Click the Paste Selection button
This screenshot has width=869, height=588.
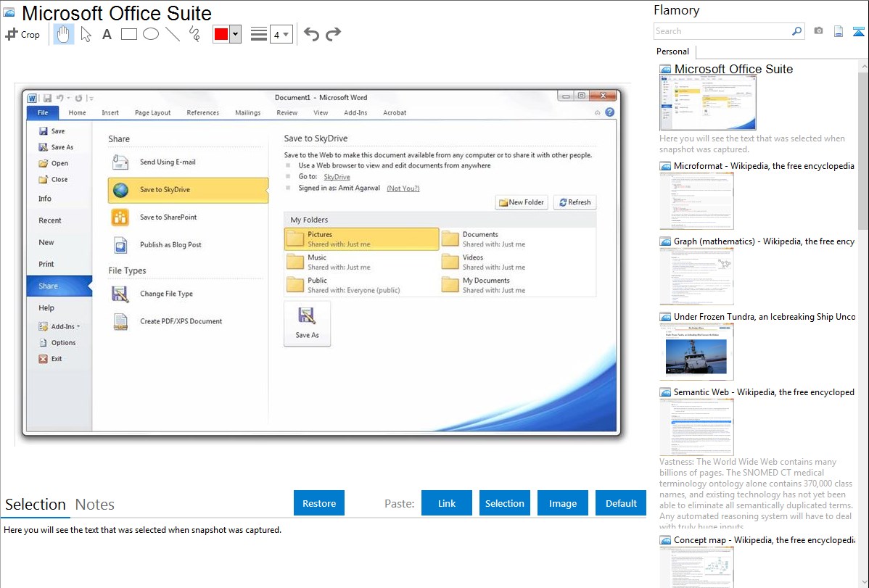tap(504, 503)
